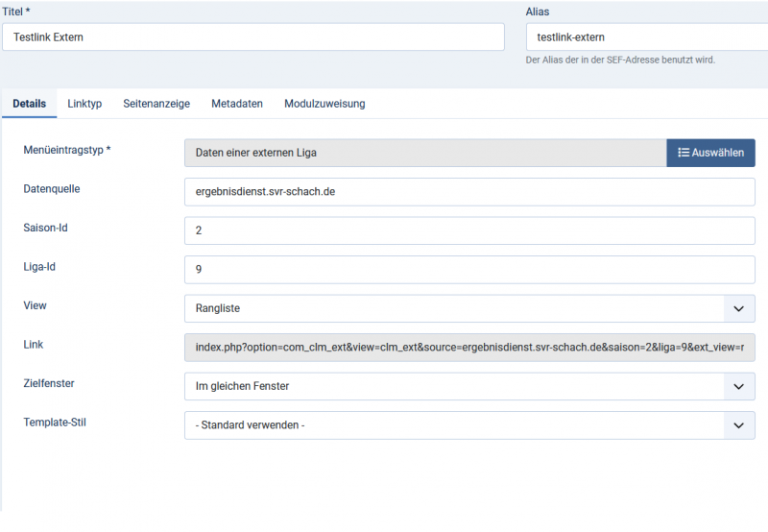Click the Datenquelle input field
This screenshot has width=768, height=532.
[469, 192]
